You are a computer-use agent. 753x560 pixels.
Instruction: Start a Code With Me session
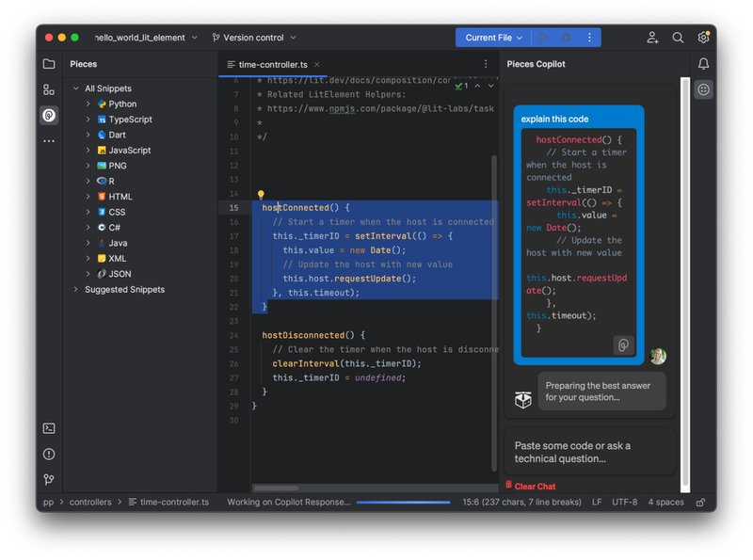click(651, 38)
